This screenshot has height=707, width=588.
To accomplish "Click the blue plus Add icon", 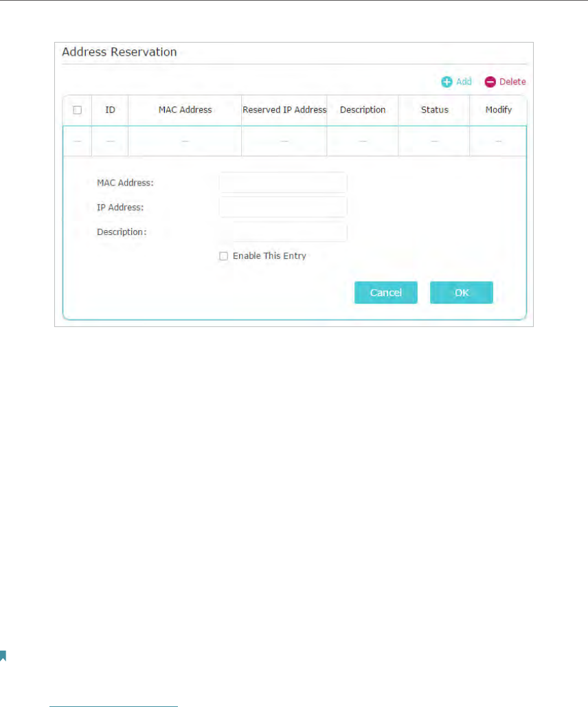I will [x=446, y=82].
